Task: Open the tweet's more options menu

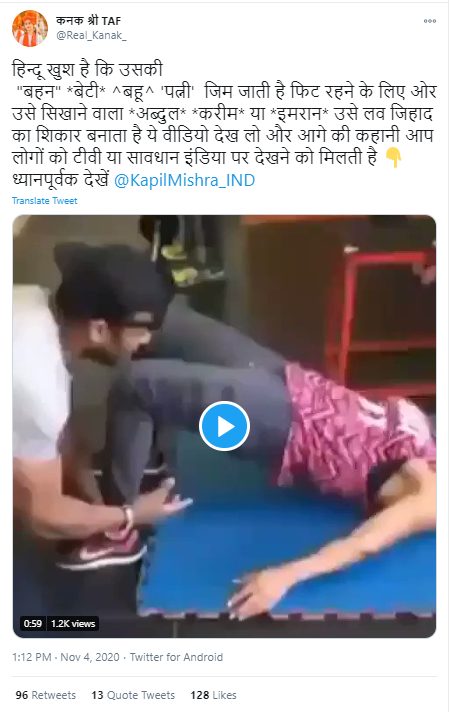Action: tap(429, 21)
